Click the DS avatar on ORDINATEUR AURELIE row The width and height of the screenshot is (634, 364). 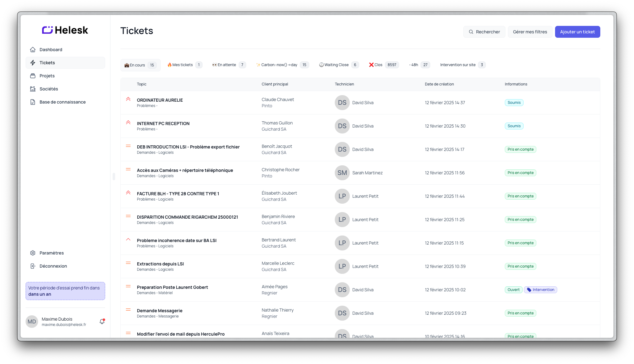pos(342,103)
